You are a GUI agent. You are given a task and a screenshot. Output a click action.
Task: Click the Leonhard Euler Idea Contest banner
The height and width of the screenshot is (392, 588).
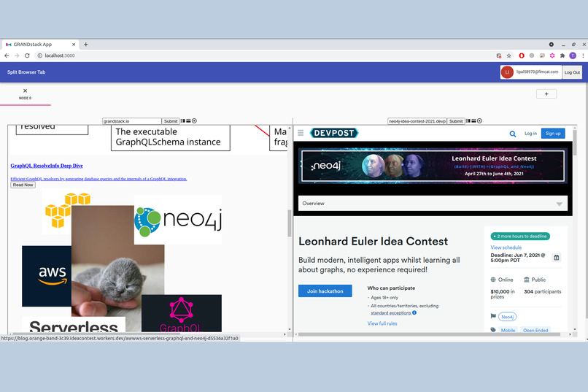[433, 166]
